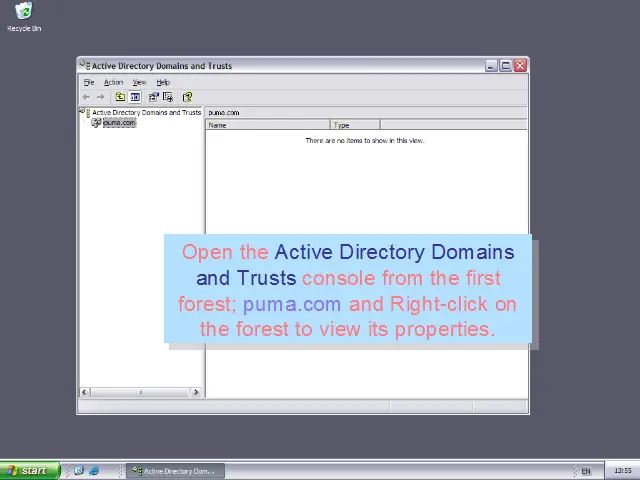Click the Export List toolbar icon
The height and width of the screenshot is (480, 640).
(168, 97)
